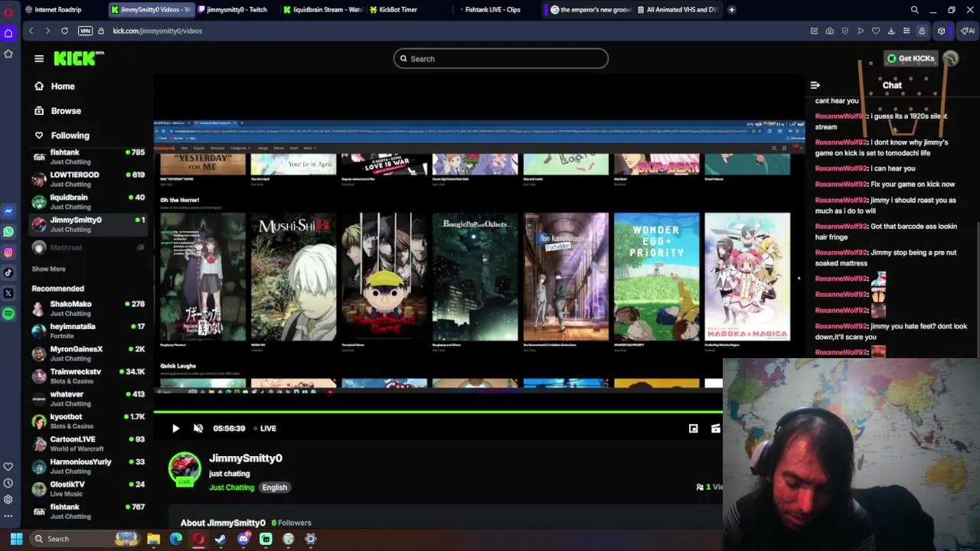The image size is (980, 551).
Task: Open Messenger in the Opera sidebar
Action: pos(8,210)
